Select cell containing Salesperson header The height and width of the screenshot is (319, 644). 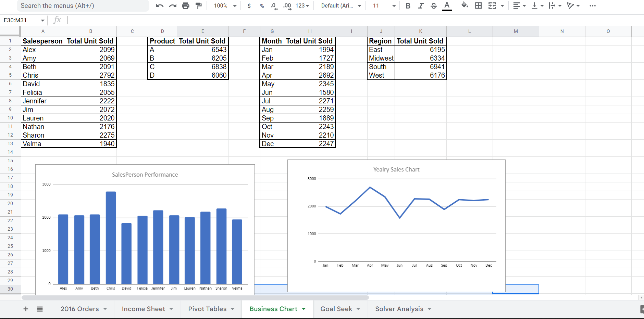click(x=43, y=41)
